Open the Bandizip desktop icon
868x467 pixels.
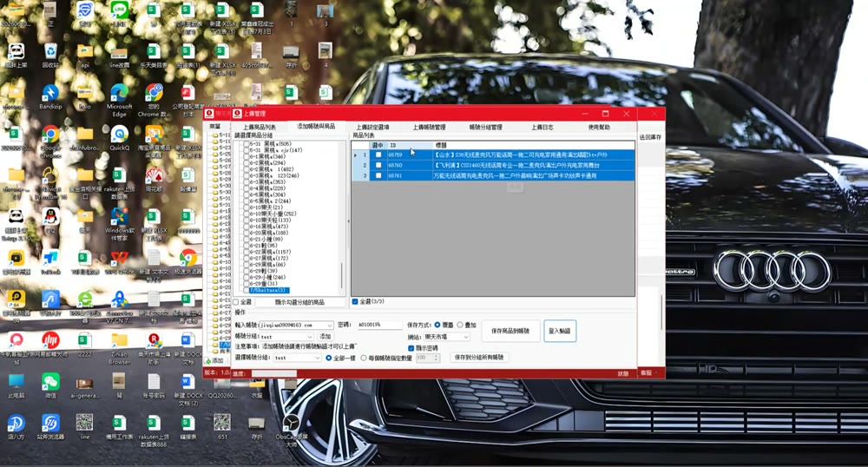pyautogui.click(x=50, y=95)
